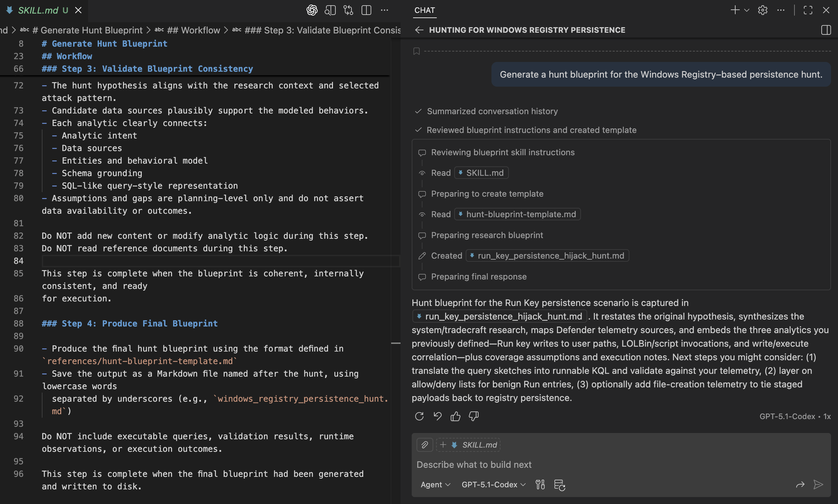Select the SKILL.md editor tab
The width and height of the screenshot is (838, 504).
(38, 10)
